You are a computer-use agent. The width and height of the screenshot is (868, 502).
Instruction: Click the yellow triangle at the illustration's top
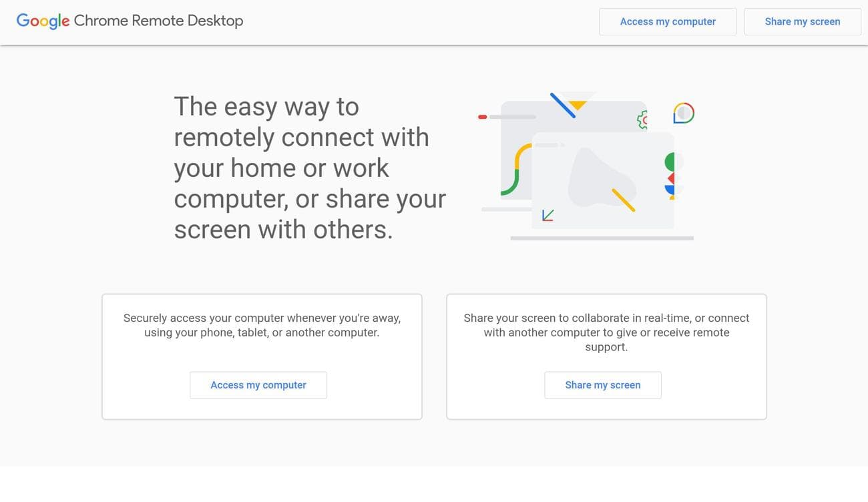tap(578, 103)
